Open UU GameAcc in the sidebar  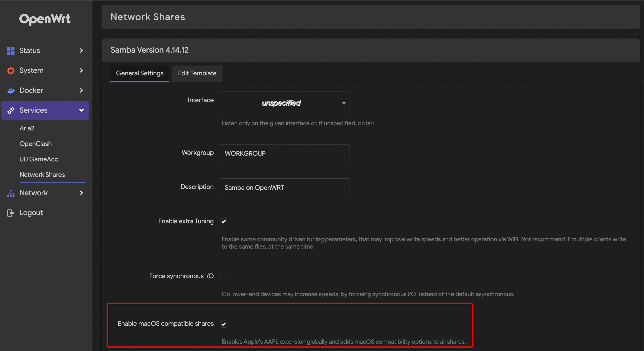tap(39, 159)
